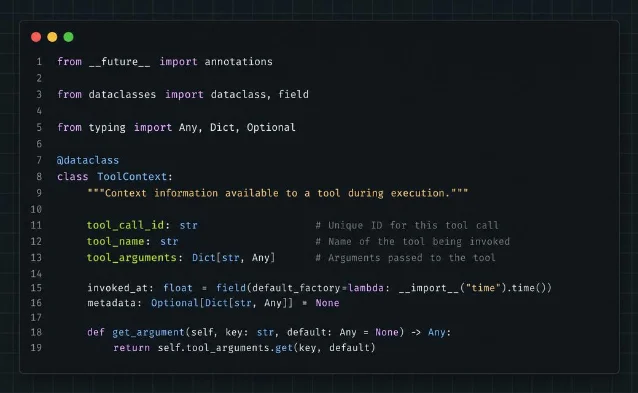This screenshot has width=638, height=393.
Task: Click 'Optional' at end of line 5
Action: (271, 127)
